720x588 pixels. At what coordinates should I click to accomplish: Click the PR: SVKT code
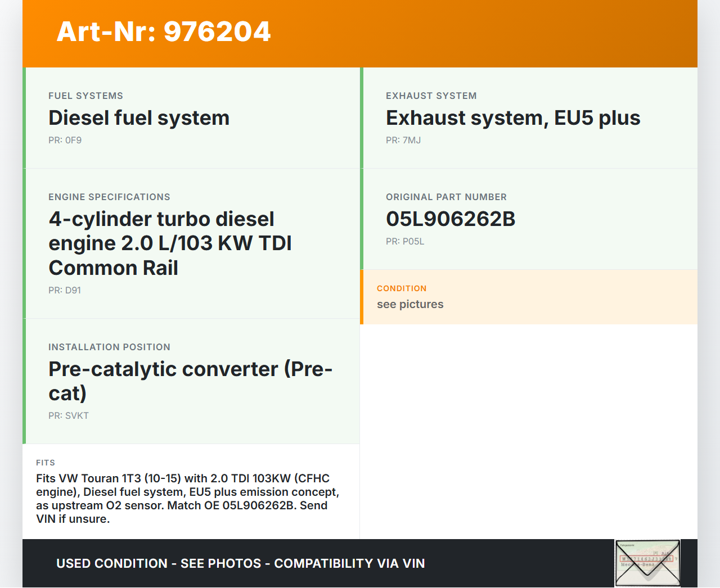[x=69, y=416]
